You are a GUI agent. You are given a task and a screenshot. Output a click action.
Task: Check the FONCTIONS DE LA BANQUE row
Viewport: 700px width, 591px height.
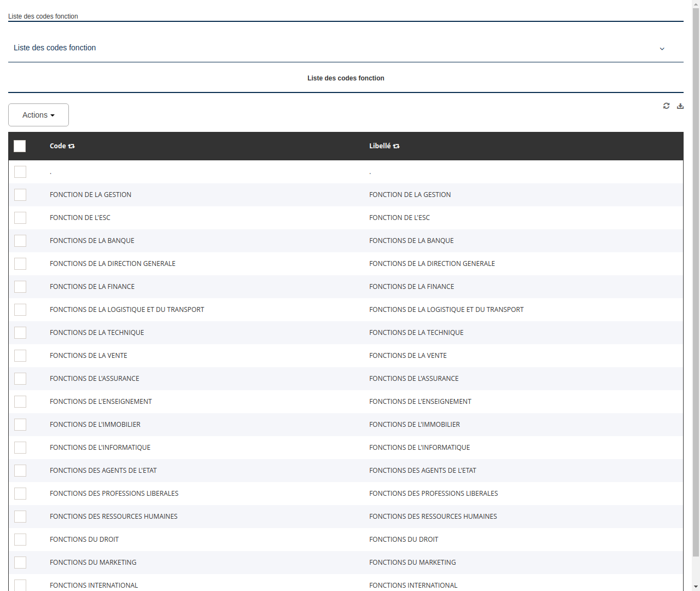(x=20, y=240)
